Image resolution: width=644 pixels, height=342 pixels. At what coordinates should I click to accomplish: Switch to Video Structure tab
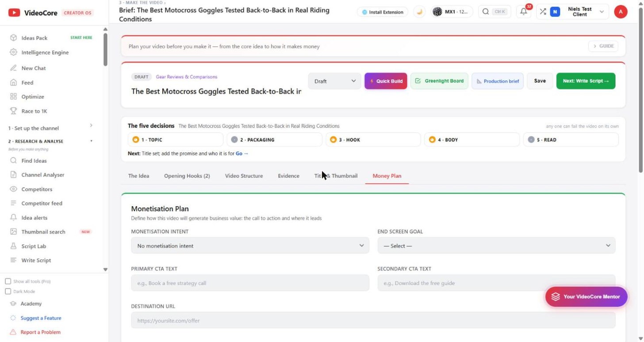[x=244, y=176]
